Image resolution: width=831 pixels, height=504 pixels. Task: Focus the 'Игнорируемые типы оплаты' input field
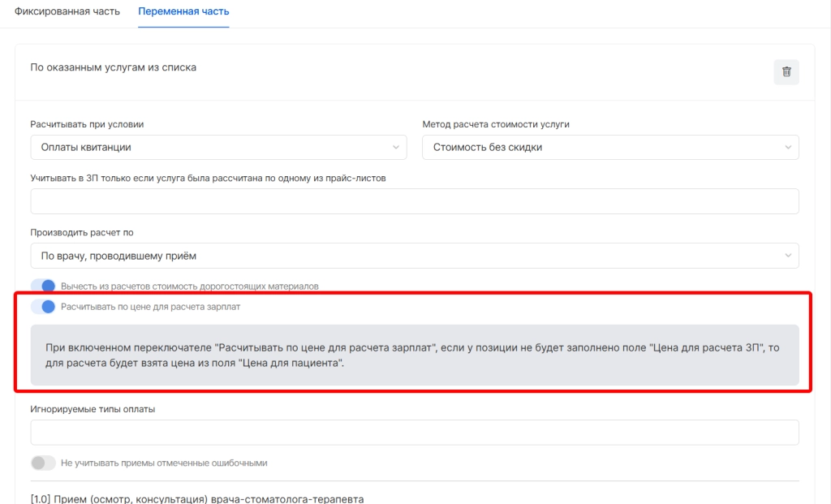pyautogui.click(x=414, y=432)
